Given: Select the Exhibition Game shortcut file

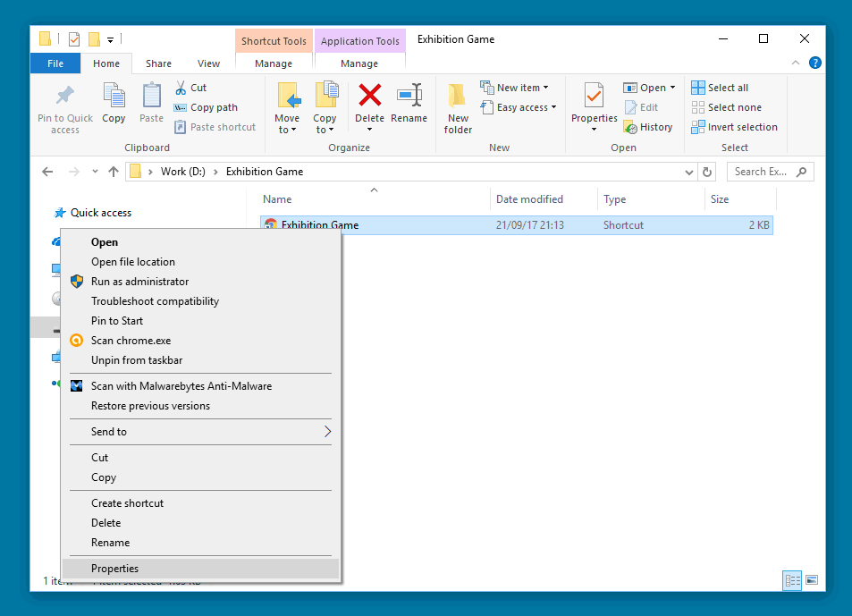Looking at the screenshot, I should click(516, 225).
